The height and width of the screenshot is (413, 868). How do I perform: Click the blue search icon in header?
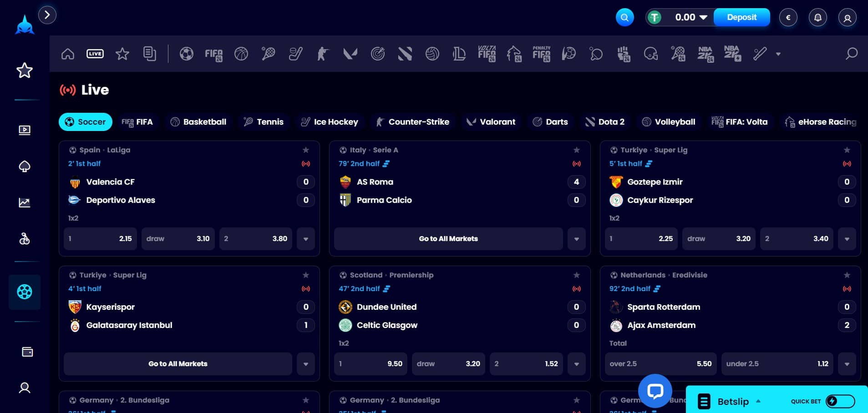point(624,18)
